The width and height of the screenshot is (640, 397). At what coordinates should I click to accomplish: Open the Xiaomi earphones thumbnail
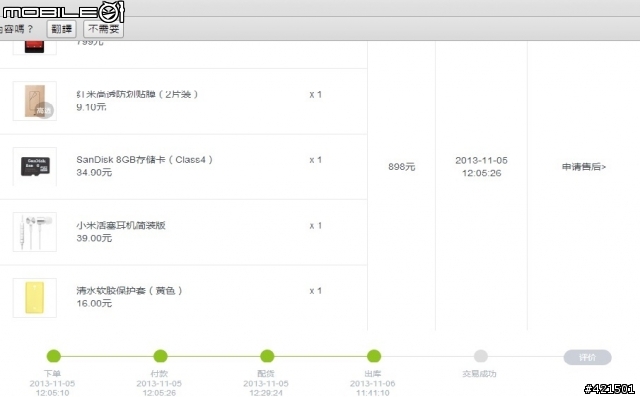tap(35, 232)
